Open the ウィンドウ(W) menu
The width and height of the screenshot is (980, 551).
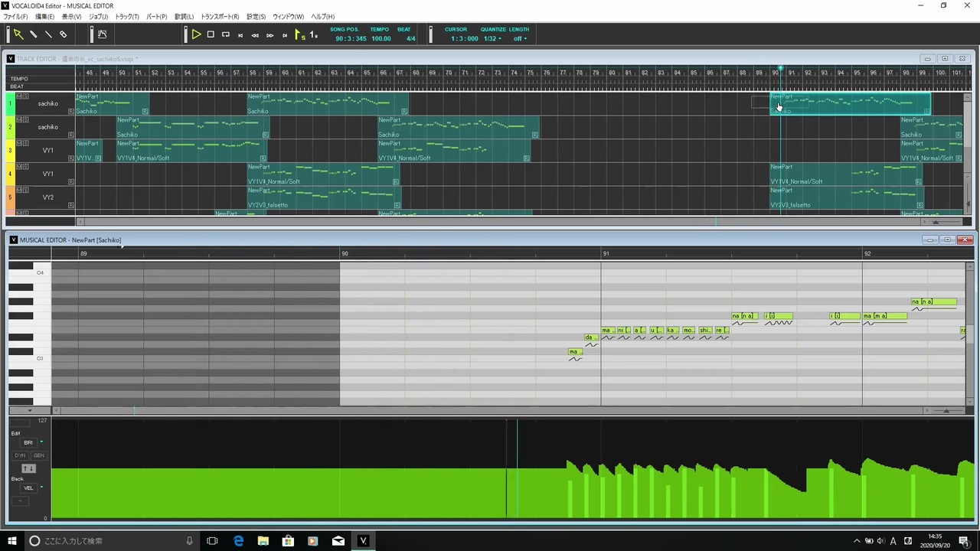288,17
